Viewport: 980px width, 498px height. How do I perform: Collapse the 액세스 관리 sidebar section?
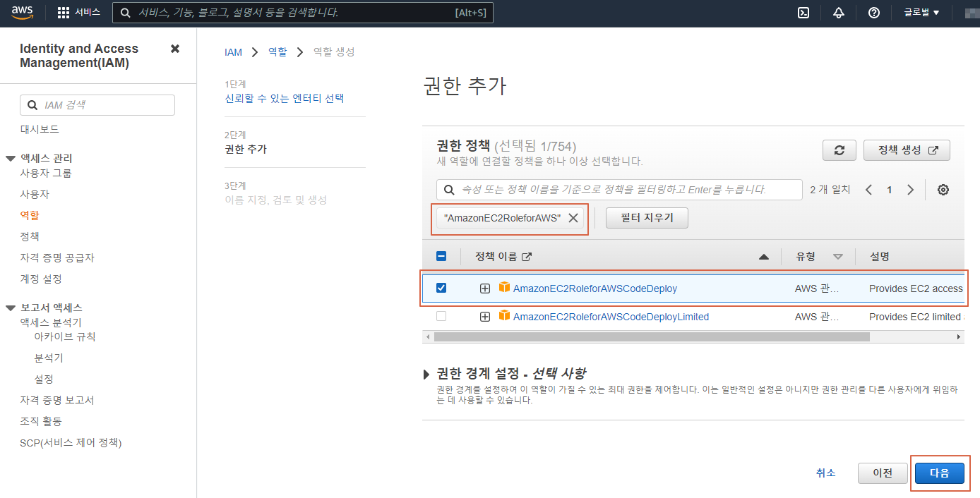[10, 158]
